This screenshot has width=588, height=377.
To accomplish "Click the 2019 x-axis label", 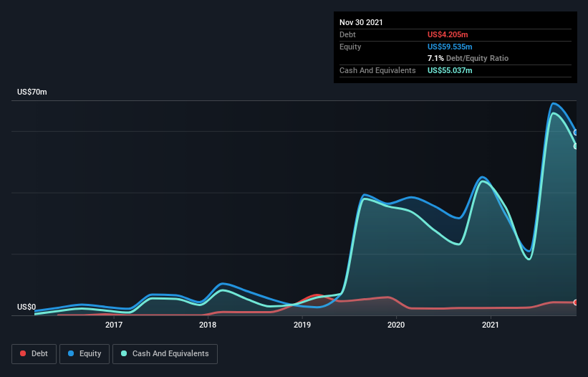I will click(x=302, y=325).
